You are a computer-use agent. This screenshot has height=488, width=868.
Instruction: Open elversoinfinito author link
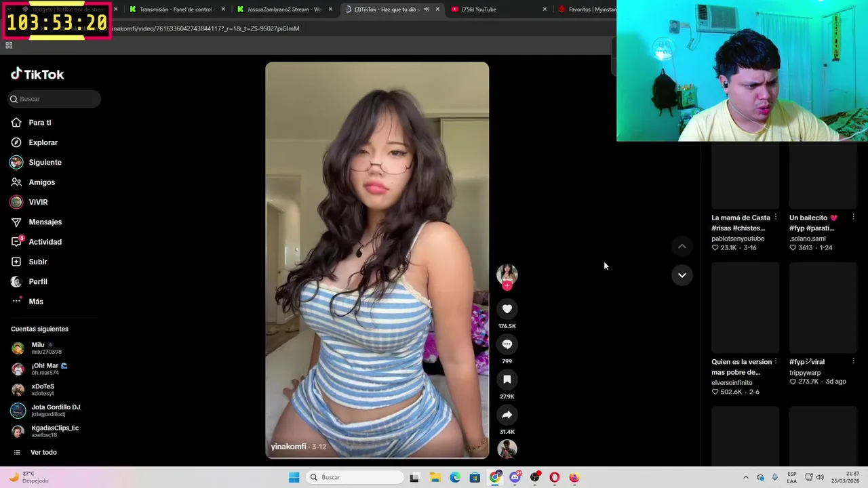coord(732,383)
